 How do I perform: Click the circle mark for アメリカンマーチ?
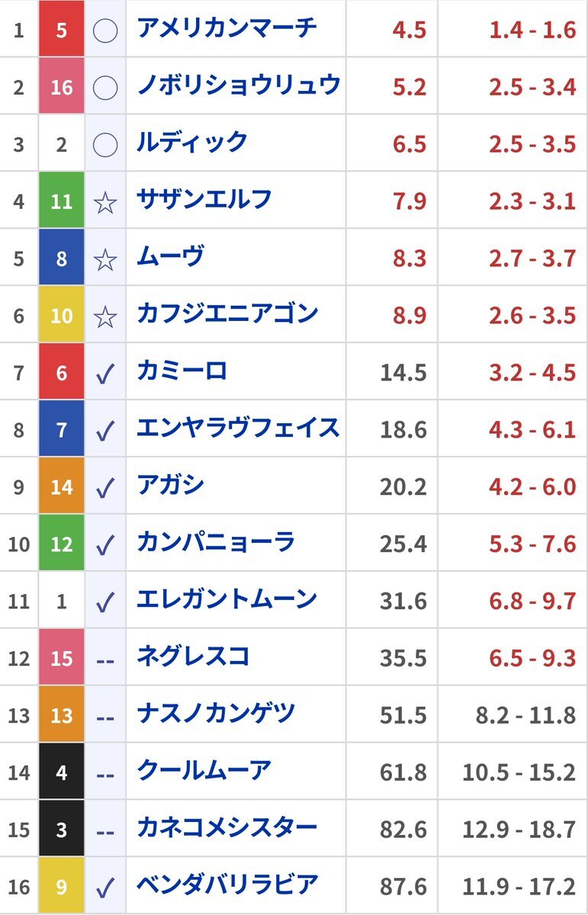[104, 30]
